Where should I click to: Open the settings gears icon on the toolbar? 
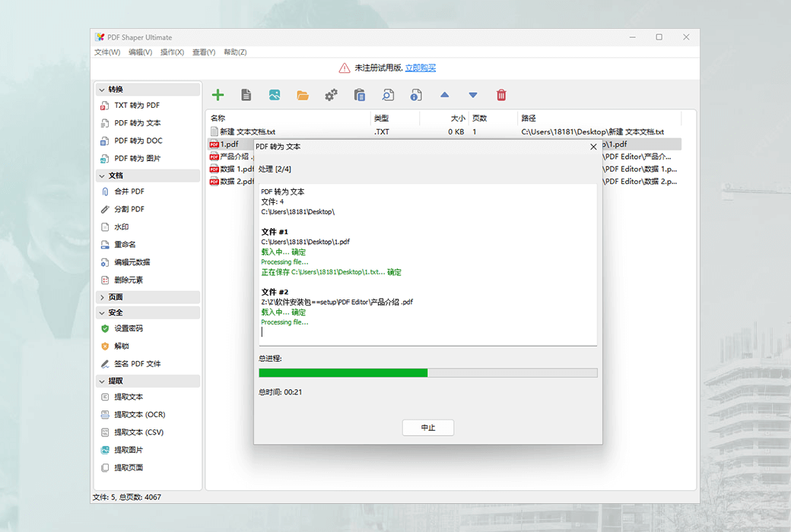330,94
